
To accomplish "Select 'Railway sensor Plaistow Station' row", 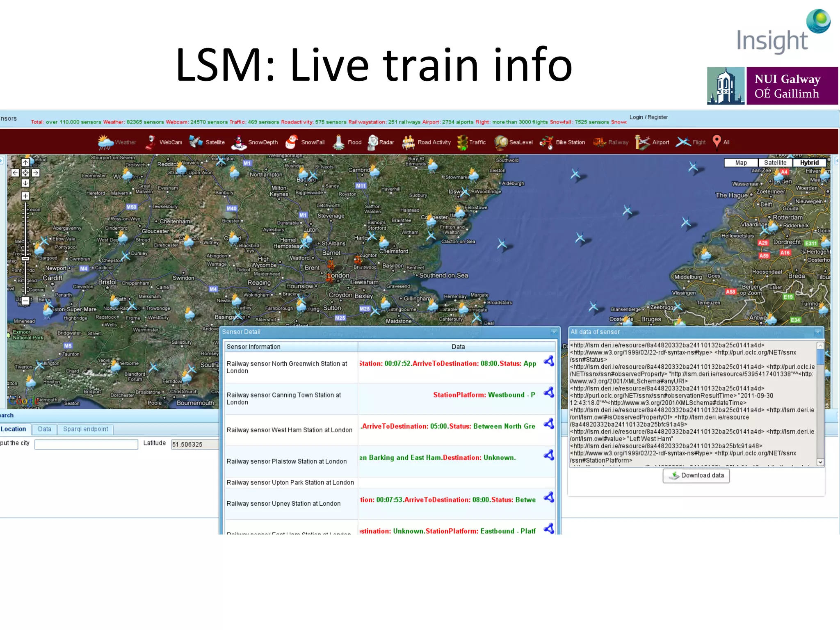I will (390, 461).
